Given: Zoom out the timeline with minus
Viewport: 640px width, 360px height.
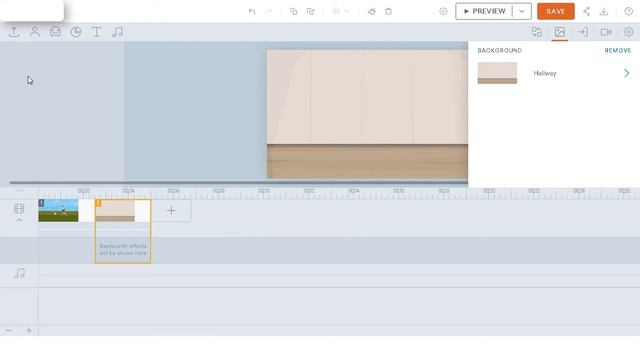Looking at the screenshot, I should (x=8, y=330).
